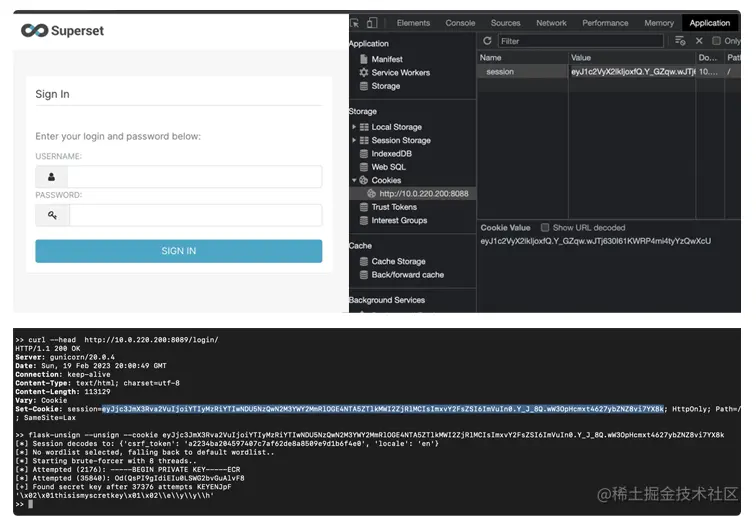The height and width of the screenshot is (520, 756).
Task: Click the Sign In heading
Action: point(52,94)
